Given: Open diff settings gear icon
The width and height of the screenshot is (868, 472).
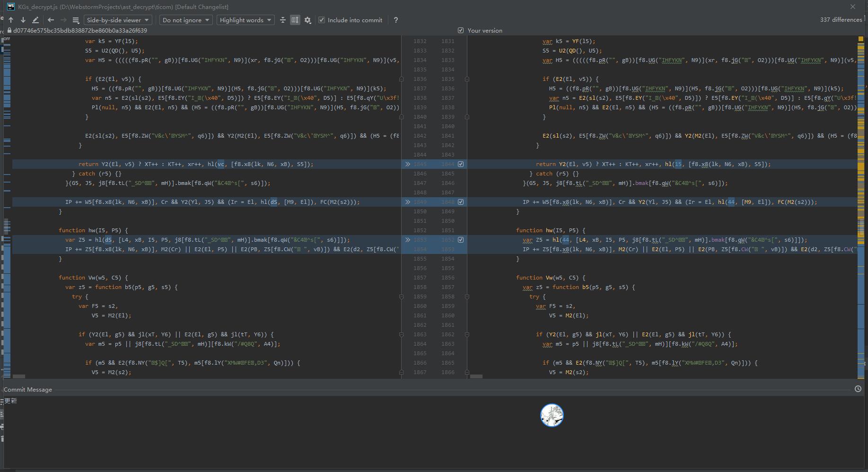Looking at the screenshot, I should 307,20.
